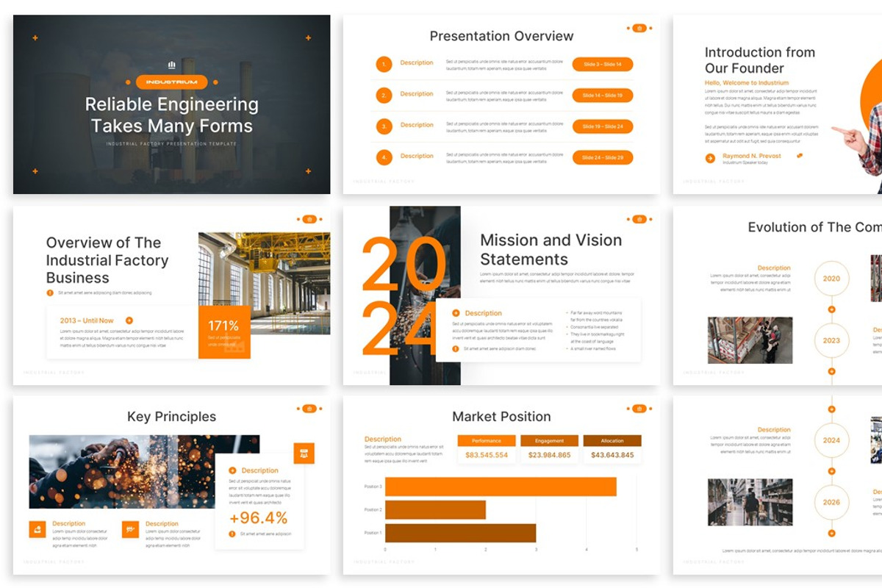Viewport: 882px width, 588px height.
Task: Click the plus marker below the 2026 circle
Action: click(x=831, y=533)
